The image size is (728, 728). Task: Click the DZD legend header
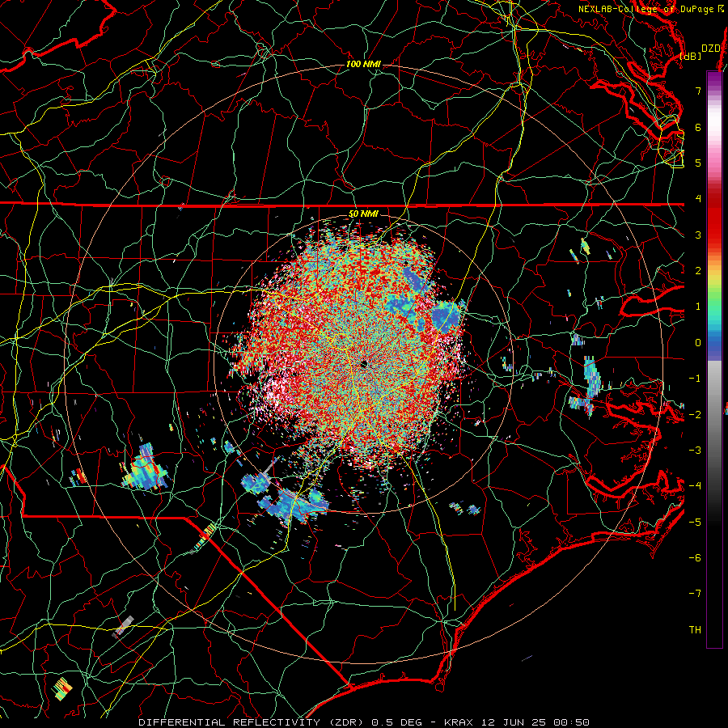(710, 49)
